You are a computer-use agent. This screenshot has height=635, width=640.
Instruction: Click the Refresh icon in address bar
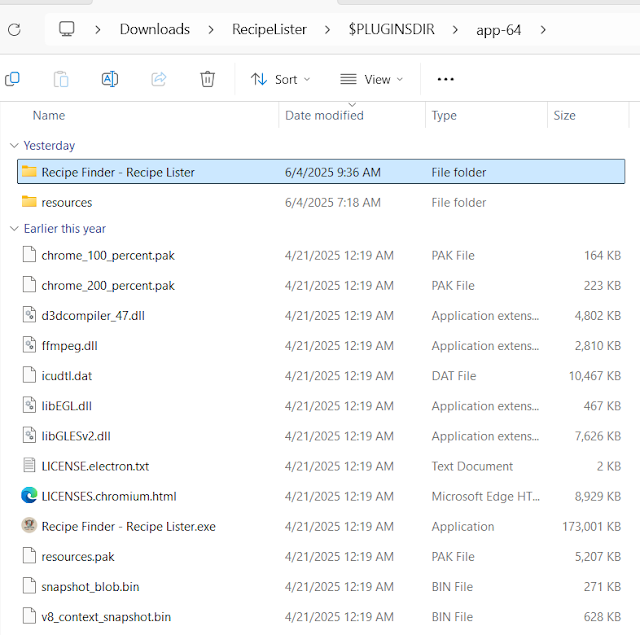click(14, 29)
